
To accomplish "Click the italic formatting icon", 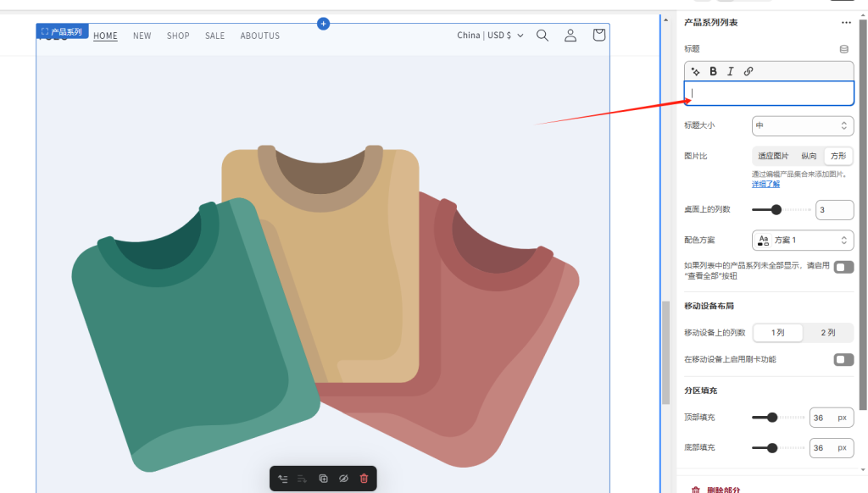I will click(x=730, y=71).
